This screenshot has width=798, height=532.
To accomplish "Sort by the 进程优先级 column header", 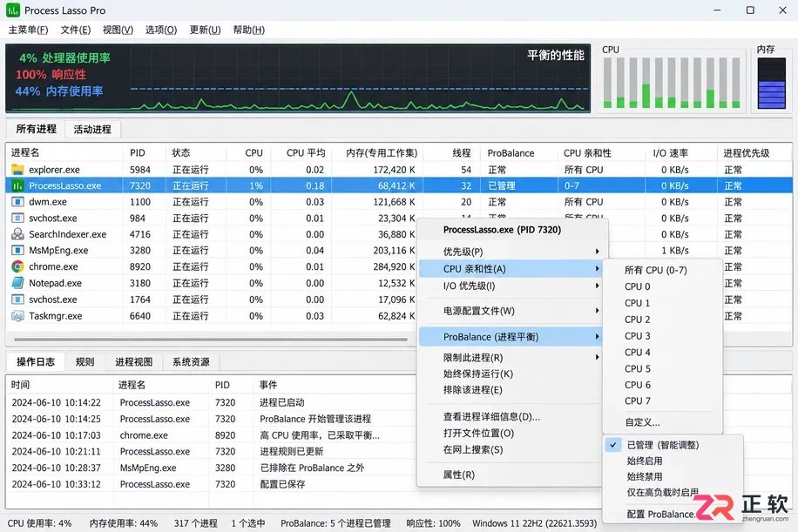I will point(754,153).
